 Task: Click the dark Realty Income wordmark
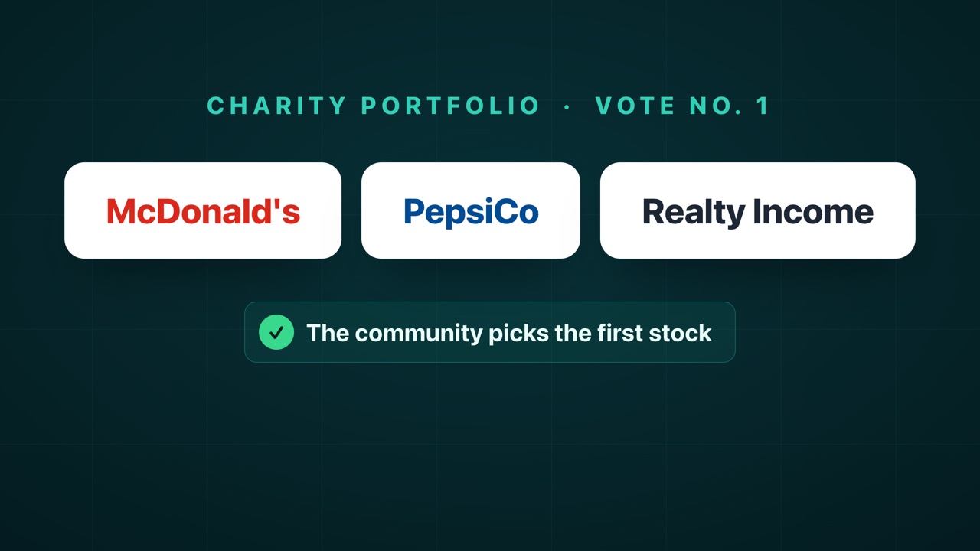tap(758, 212)
